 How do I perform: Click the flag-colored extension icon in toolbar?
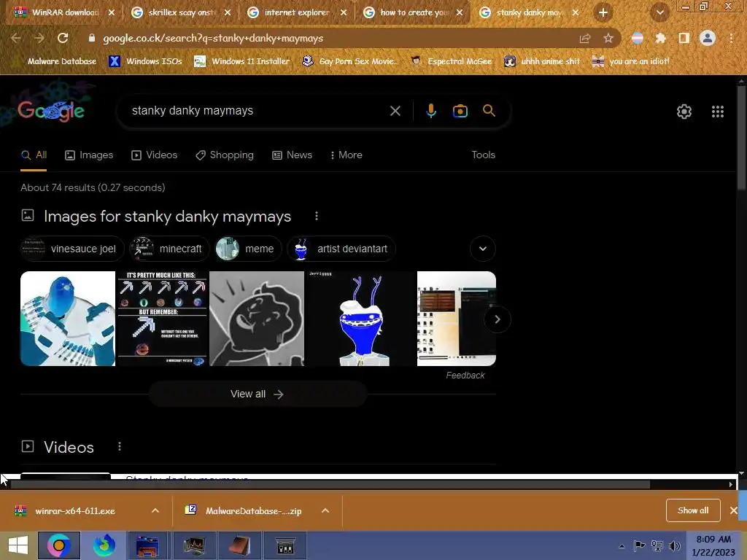(637, 38)
